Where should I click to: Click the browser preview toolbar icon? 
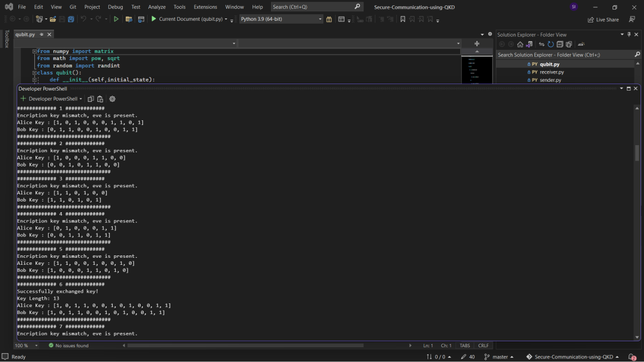pyautogui.click(x=141, y=19)
